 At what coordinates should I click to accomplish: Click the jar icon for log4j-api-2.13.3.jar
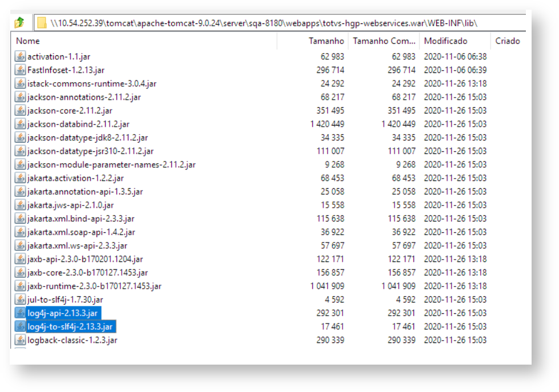[x=20, y=313]
